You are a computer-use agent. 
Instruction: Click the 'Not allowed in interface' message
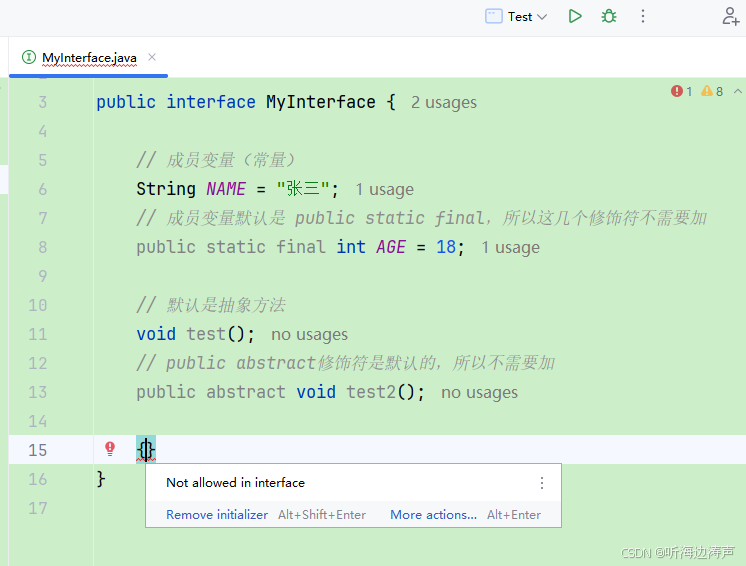coord(236,483)
